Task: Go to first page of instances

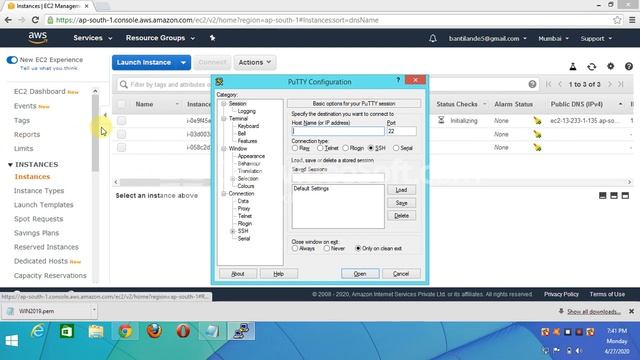Action: point(548,84)
